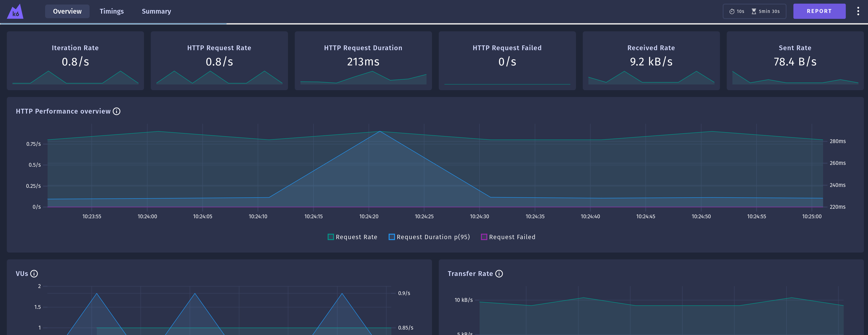Open the three-dot options menu
Viewport: 868px width, 335px height.
[858, 11]
